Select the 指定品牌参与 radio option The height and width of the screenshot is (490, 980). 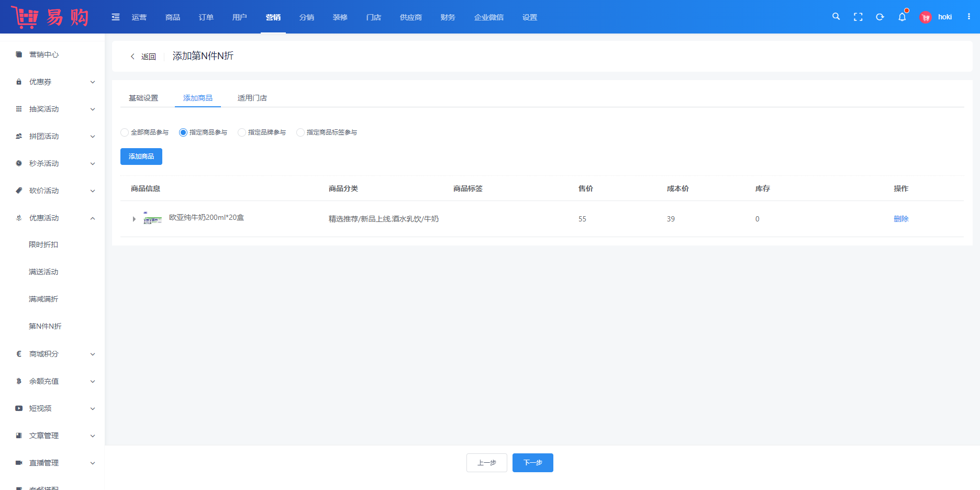[242, 132]
